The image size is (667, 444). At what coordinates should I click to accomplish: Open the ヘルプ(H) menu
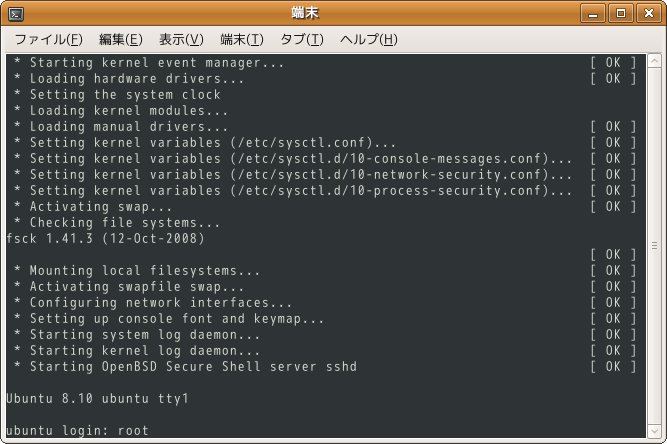[x=369, y=39]
